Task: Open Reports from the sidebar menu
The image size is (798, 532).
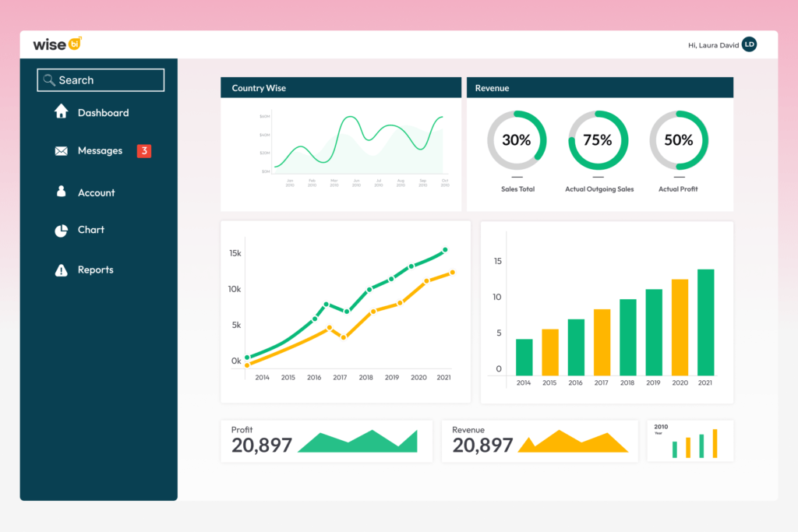Action: [96, 270]
